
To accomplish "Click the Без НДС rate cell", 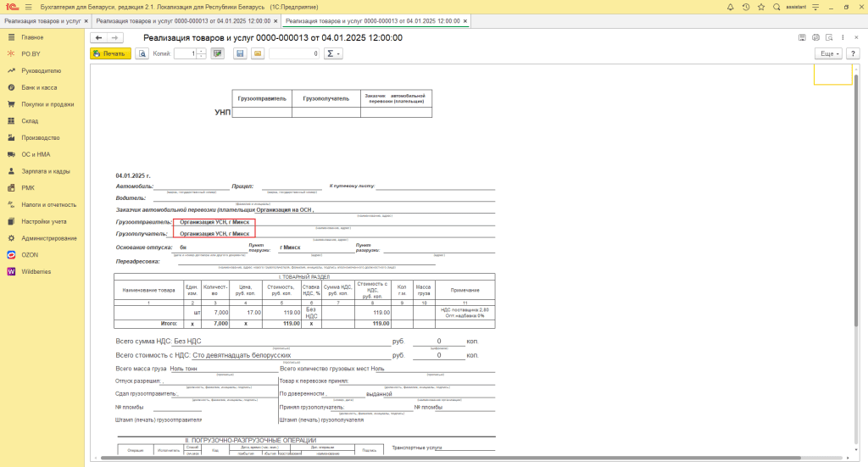I will coord(311,313).
